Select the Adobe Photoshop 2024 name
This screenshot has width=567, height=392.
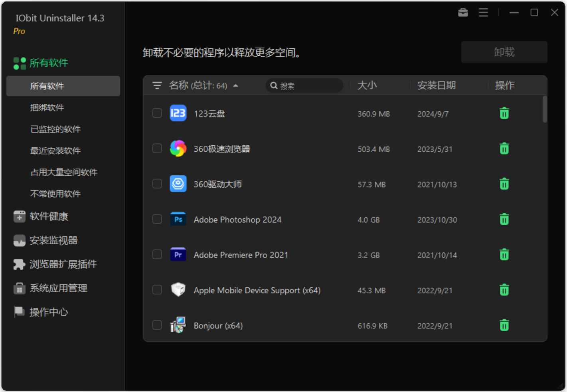pyautogui.click(x=237, y=220)
